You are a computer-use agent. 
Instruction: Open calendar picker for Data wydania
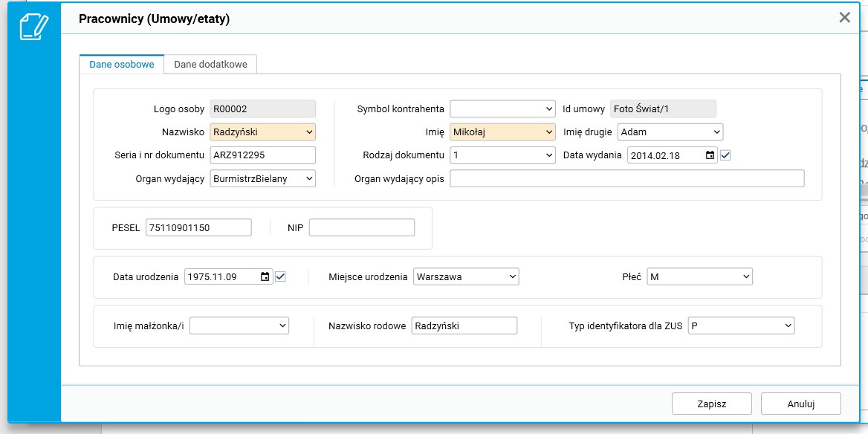point(710,155)
